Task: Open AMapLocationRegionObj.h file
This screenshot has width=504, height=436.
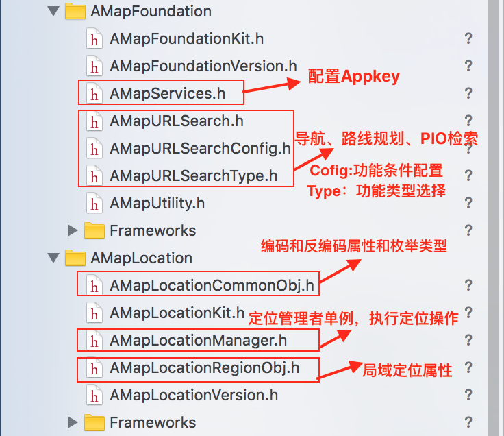Action: point(205,367)
